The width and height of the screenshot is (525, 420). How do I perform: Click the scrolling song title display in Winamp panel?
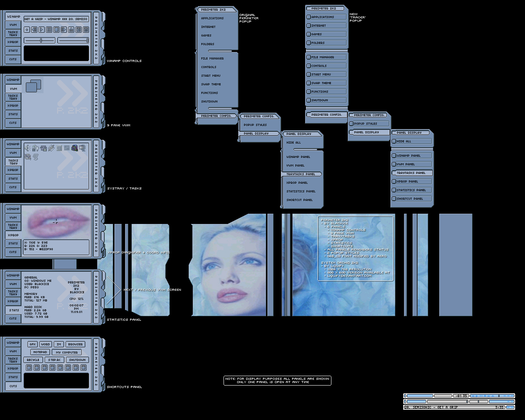point(56,19)
